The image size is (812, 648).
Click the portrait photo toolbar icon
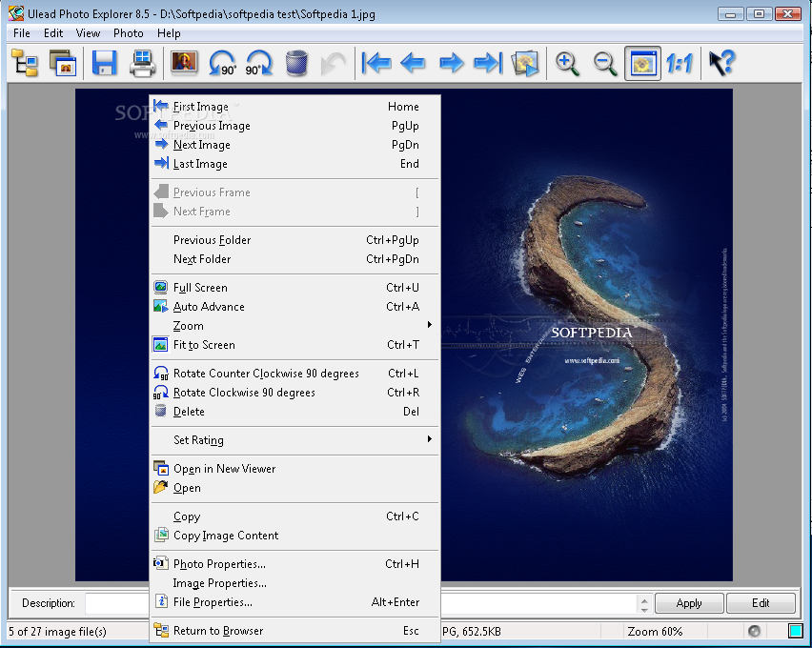pyautogui.click(x=184, y=63)
